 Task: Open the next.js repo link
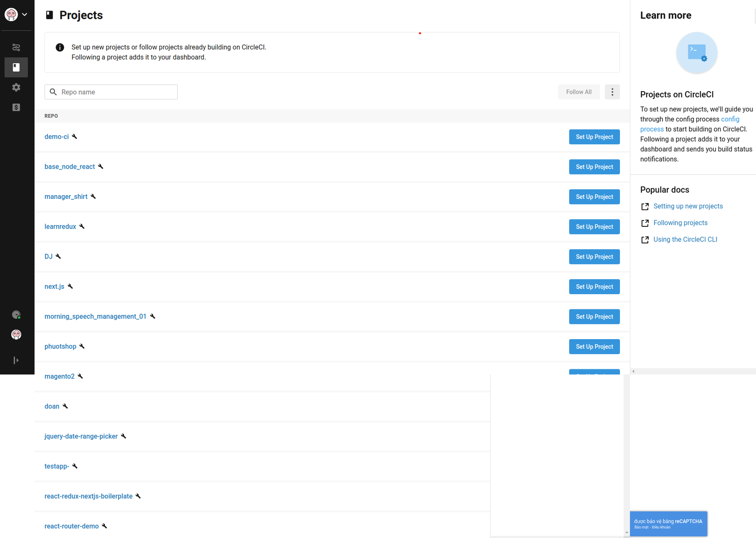pos(55,286)
